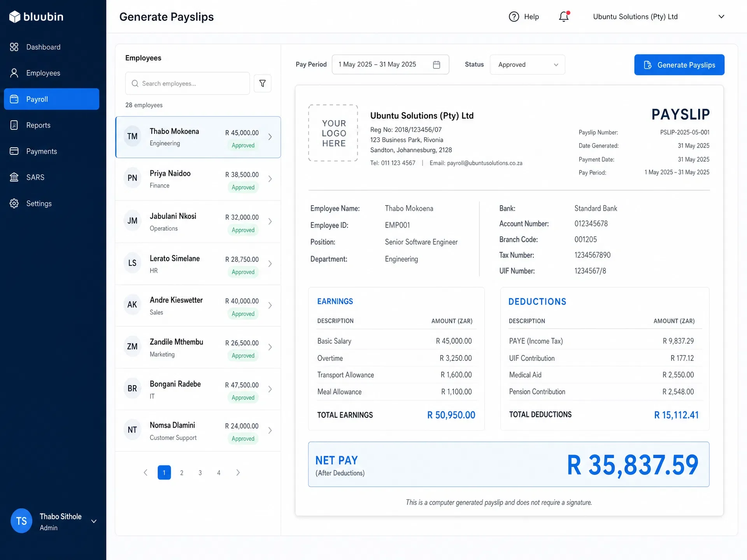Viewport: 747px width, 560px height.
Task: Go to employee list page 3
Action: (200, 472)
